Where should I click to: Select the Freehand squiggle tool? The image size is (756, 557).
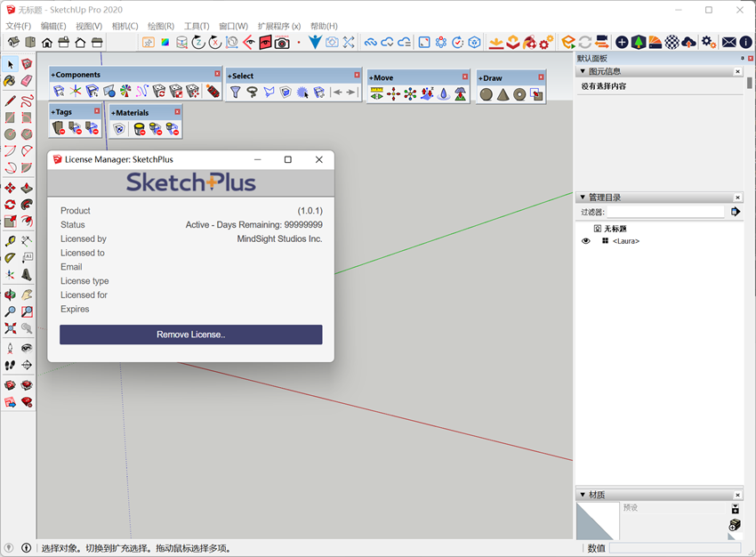click(x=27, y=101)
